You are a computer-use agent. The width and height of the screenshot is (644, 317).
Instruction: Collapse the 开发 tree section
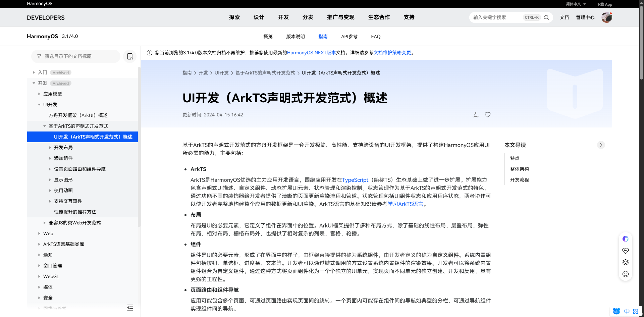tap(34, 83)
